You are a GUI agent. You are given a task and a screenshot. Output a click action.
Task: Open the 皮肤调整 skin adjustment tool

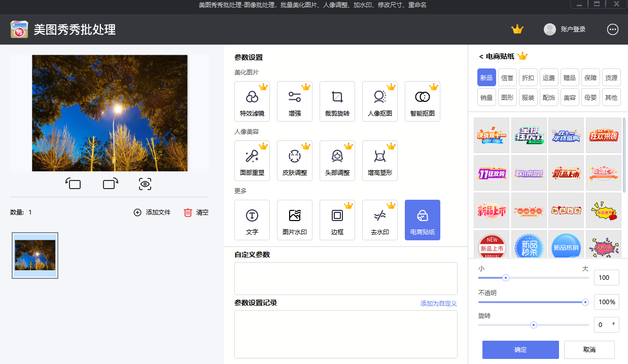295,161
